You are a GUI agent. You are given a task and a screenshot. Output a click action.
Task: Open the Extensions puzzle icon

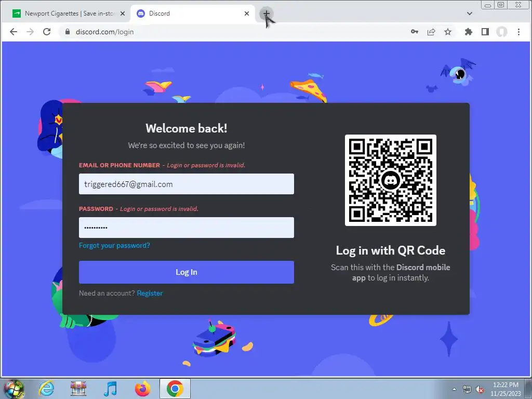pyautogui.click(x=469, y=32)
